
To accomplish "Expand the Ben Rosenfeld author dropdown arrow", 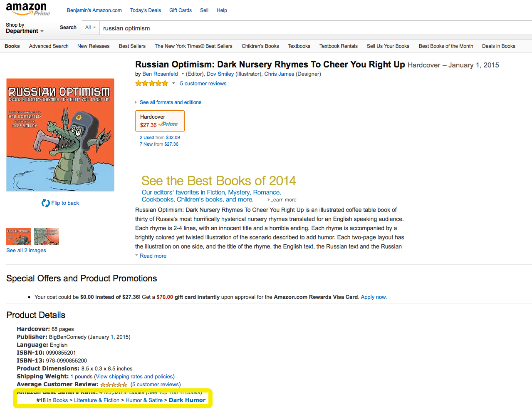I will click(183, 74).
